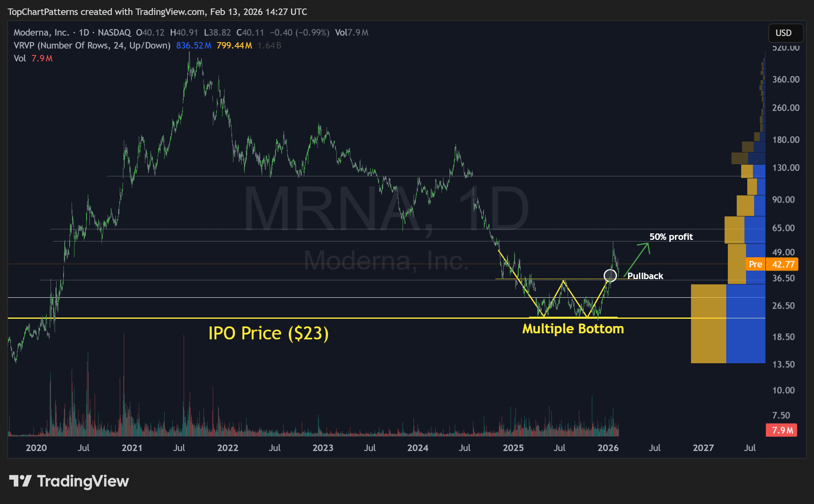Click the 180.00 price axis label
The width and height of the screenshot is (814, 504).
(786, 140)
